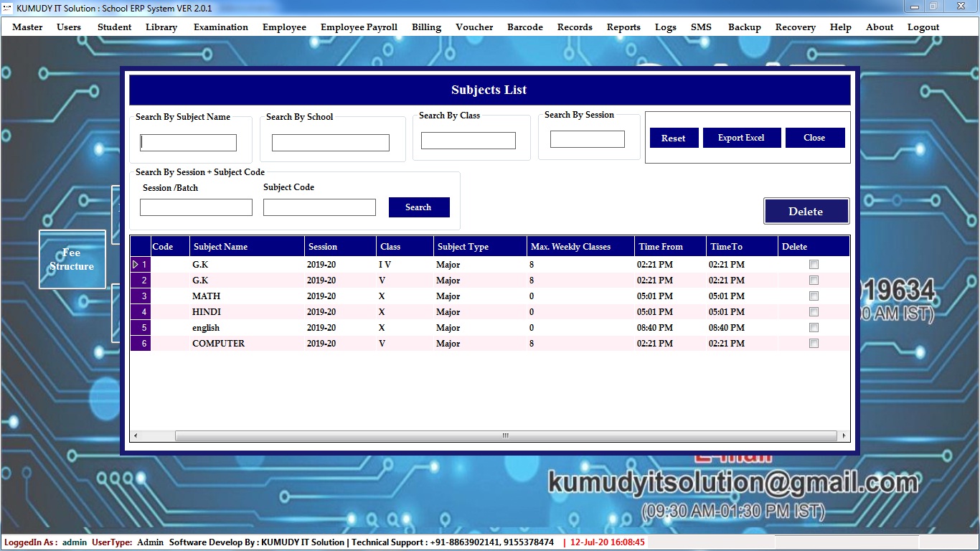This screenshot has height=551, width=980.
Task: Select the Backup menu item
Action: click(744, 27)
